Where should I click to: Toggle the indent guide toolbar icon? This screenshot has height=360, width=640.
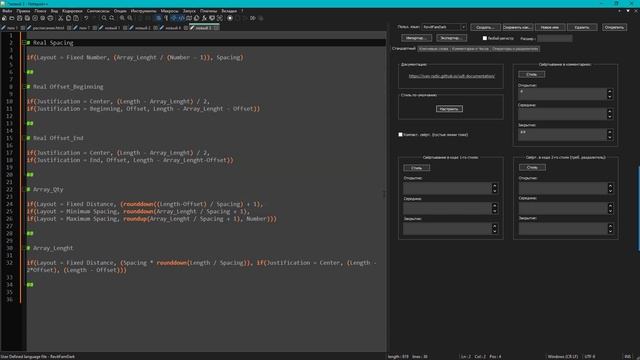click(173, 18)
